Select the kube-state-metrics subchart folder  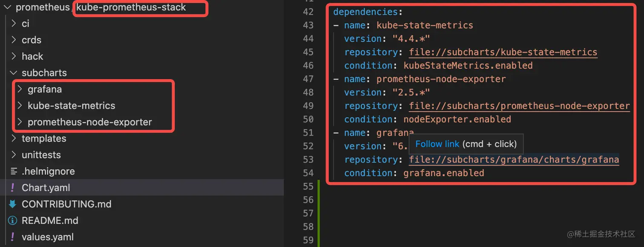click(72, 106)
